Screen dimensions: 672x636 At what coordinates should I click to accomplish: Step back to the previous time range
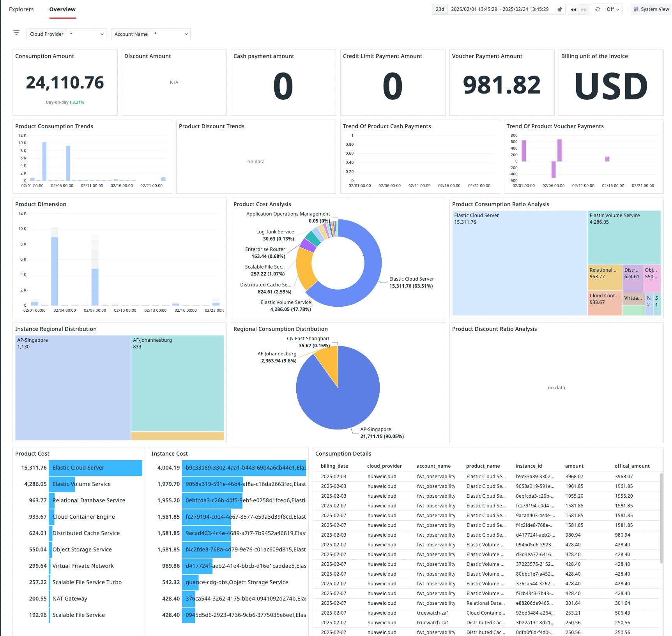(573, 9)
